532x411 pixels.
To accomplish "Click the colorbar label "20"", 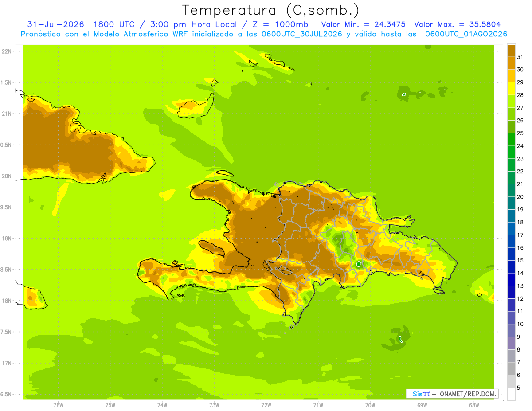I will (x=520, y=197).
